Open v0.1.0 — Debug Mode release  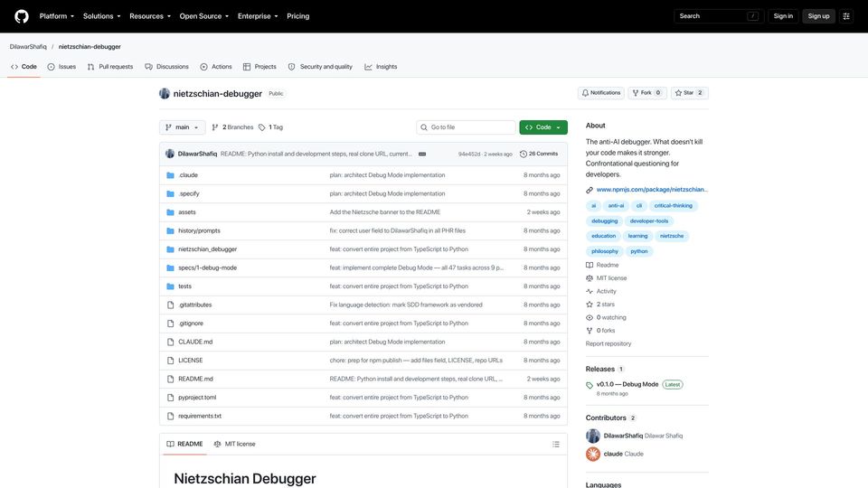point(627,384)
